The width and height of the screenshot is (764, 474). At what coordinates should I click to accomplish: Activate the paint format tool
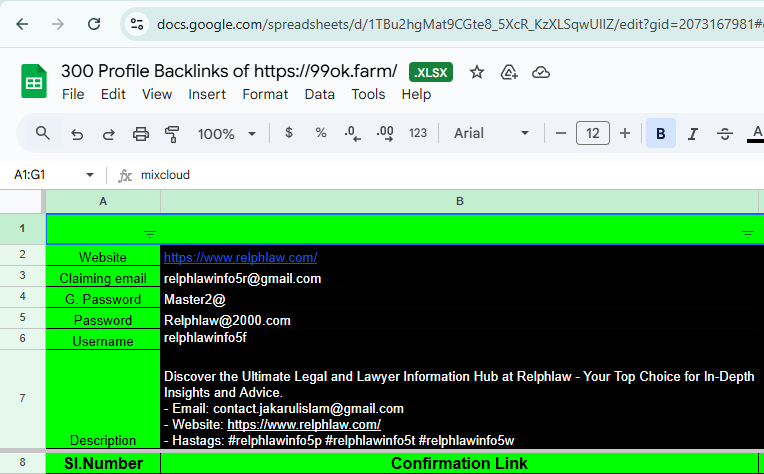172,133
